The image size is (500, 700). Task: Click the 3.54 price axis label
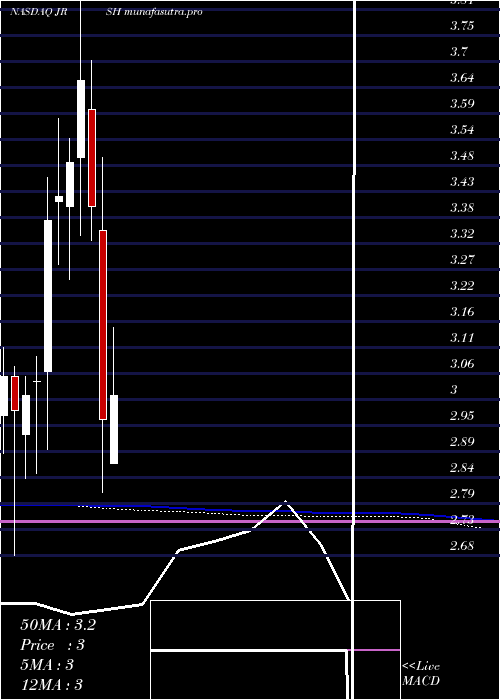point(462,130)
